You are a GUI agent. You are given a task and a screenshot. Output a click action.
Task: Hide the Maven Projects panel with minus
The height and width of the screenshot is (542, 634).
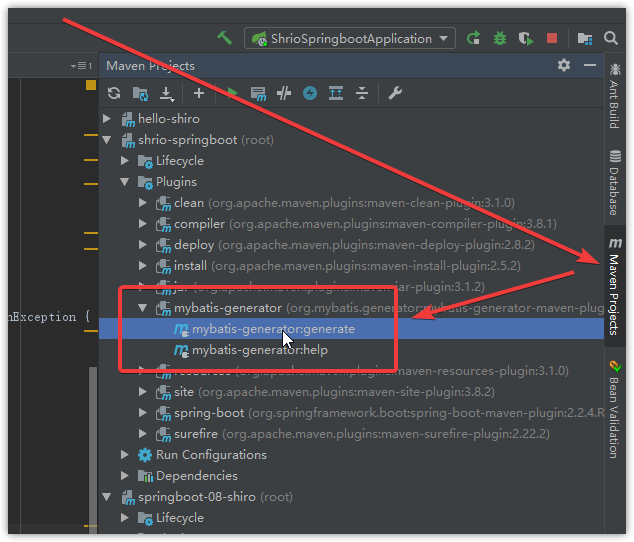click(x=590, y=65)
